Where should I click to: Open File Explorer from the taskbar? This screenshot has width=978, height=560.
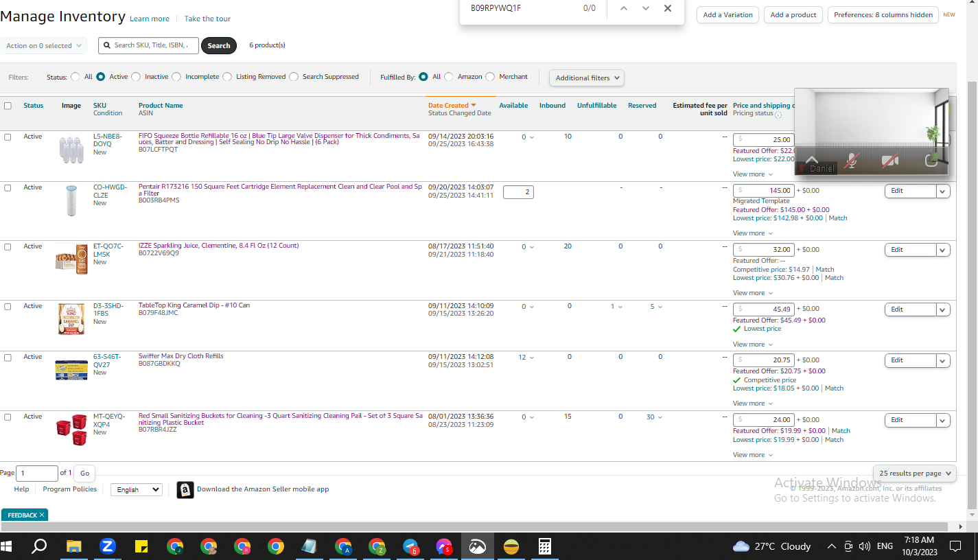click(73, 546)
